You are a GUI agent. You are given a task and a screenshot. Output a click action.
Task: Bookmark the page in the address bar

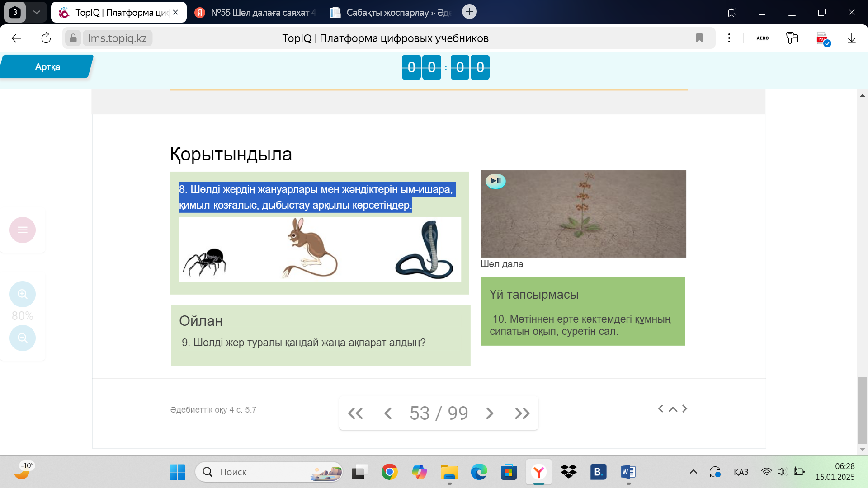click(x=699, y=38)
